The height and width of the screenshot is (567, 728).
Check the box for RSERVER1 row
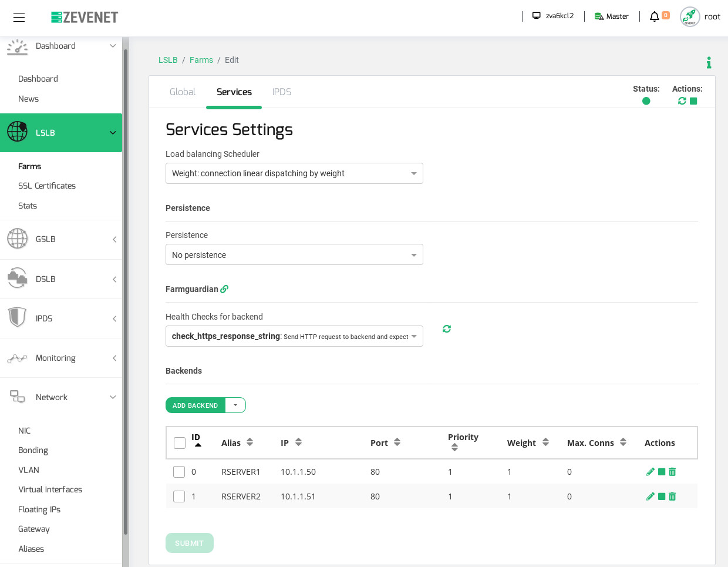point(179,472)
